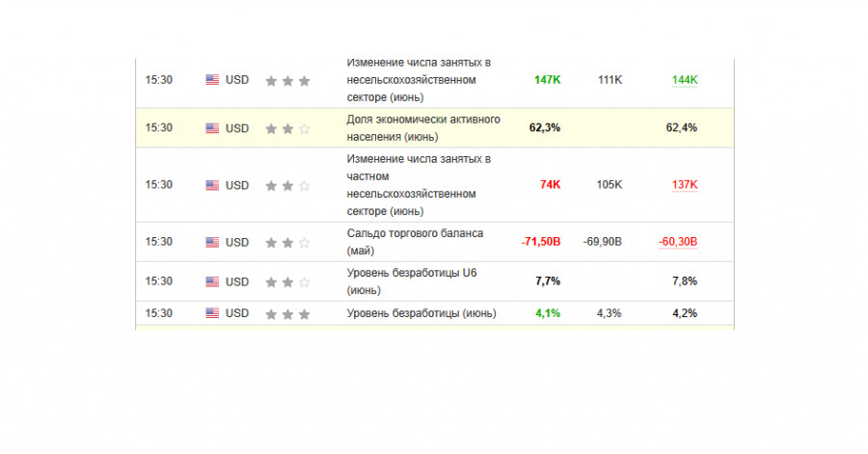Click the 15:30 time in 147K row

click(x=159, y=80)
